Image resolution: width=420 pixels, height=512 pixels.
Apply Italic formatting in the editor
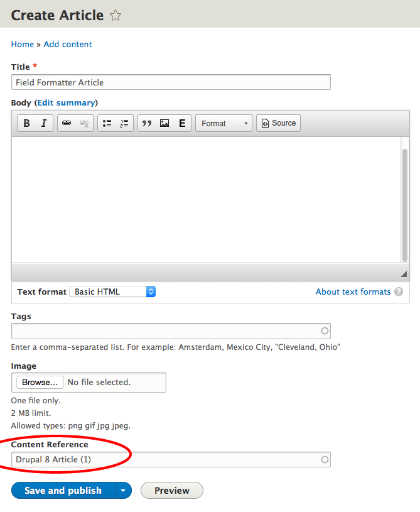43,123
